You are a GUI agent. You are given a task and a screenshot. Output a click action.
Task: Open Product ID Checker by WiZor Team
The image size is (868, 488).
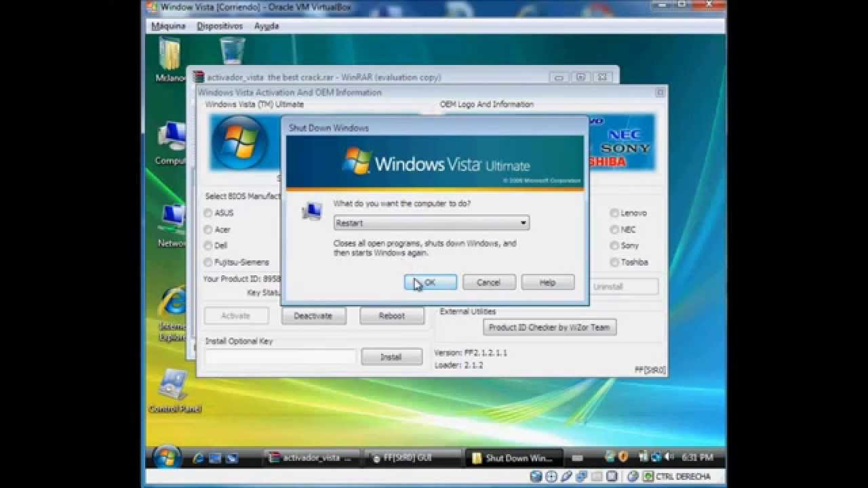coord(549,327)
